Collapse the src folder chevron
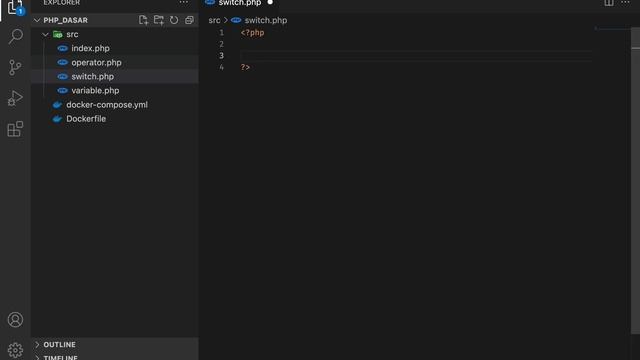Screen dimensions: 640x360 (46, 34)
